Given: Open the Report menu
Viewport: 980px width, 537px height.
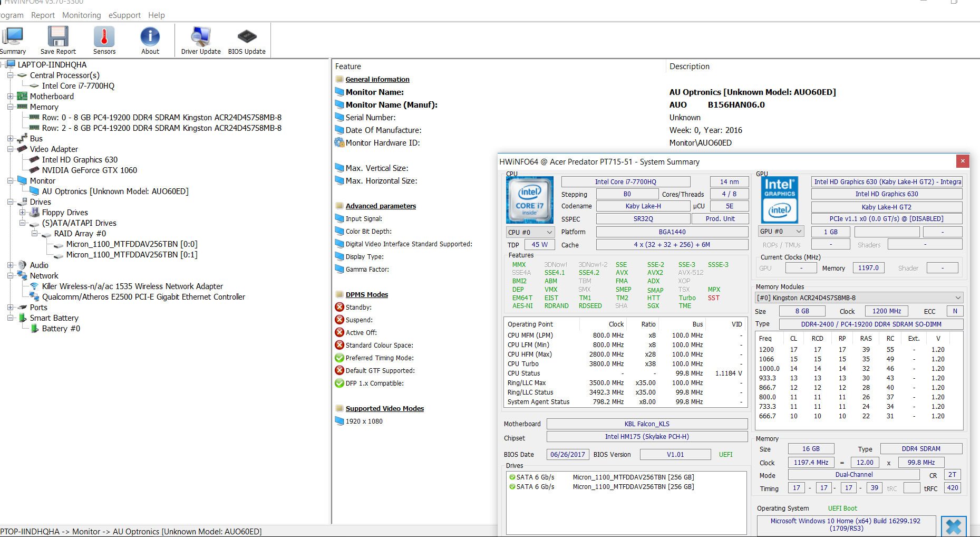Looking at the screenshot, I should tap(43, 15).
